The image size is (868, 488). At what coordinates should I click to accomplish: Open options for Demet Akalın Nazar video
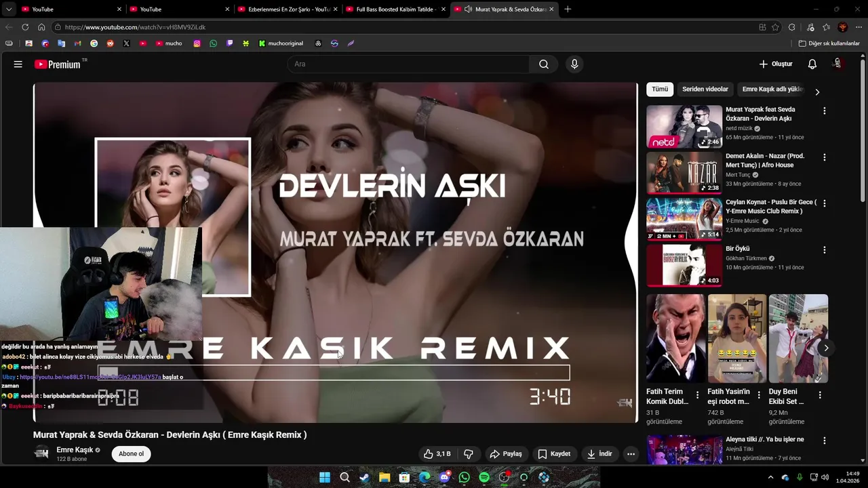point(825,157)
